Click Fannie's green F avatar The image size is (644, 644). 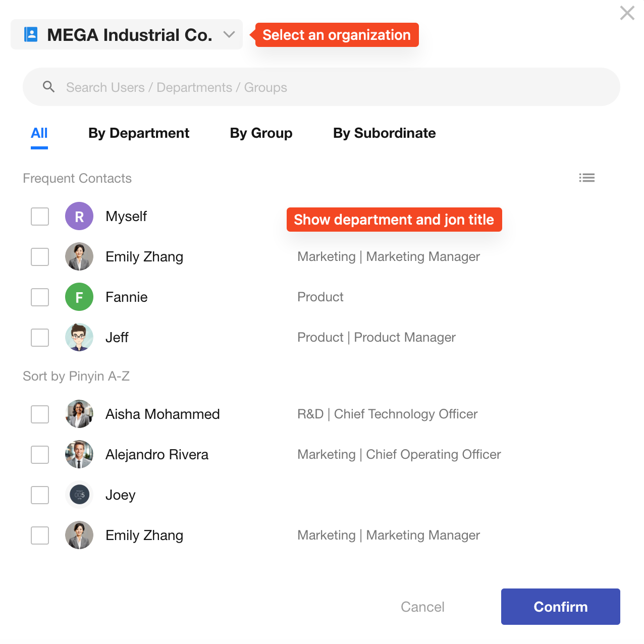click(x=79, y=297)
